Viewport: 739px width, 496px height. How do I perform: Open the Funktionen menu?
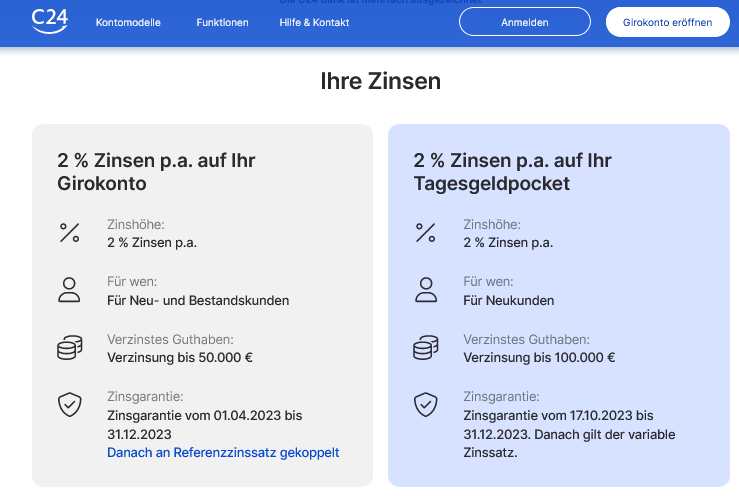pyautogui.click(x=222, y=23)
